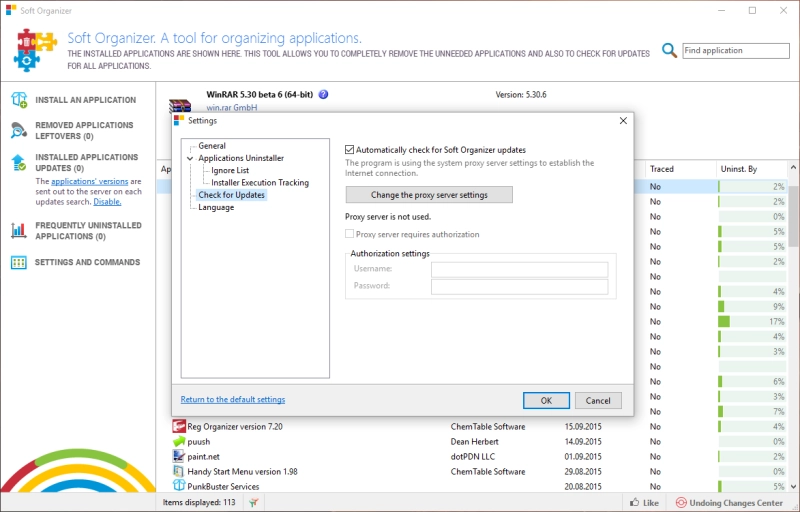Open Frequently Uninstalled Applications section
The image size is (800, 512).
[x=88, y=231]
